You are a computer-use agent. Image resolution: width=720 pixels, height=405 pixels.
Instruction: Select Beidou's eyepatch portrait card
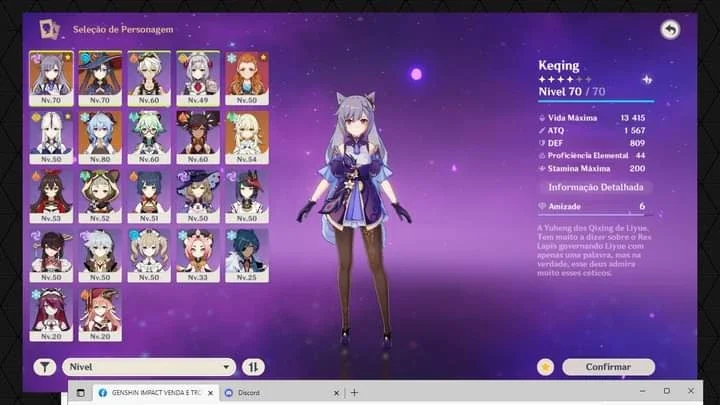click(51, 256)
